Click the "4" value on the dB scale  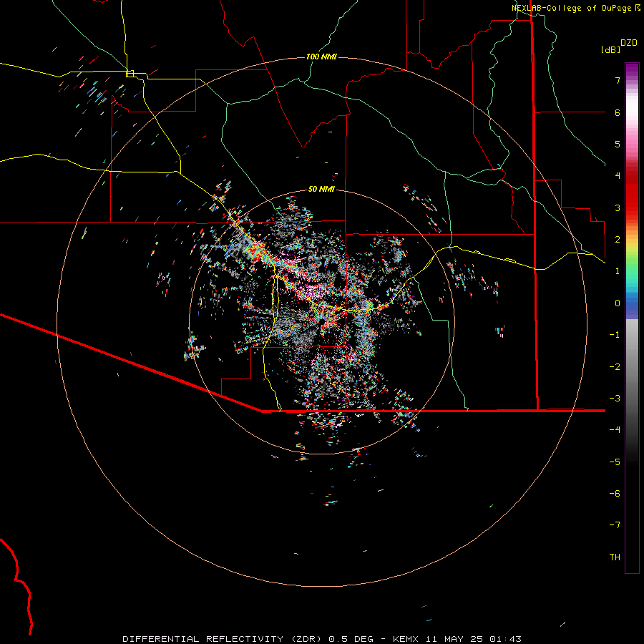click(x=618, y=176)
